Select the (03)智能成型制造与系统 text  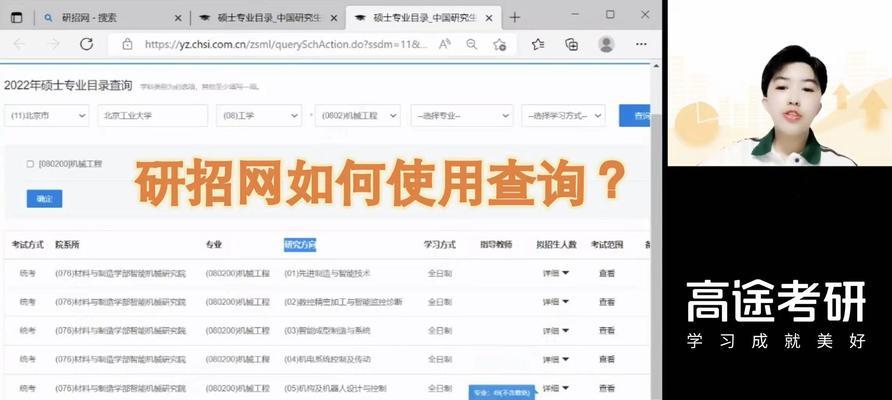tap(327, 331)
